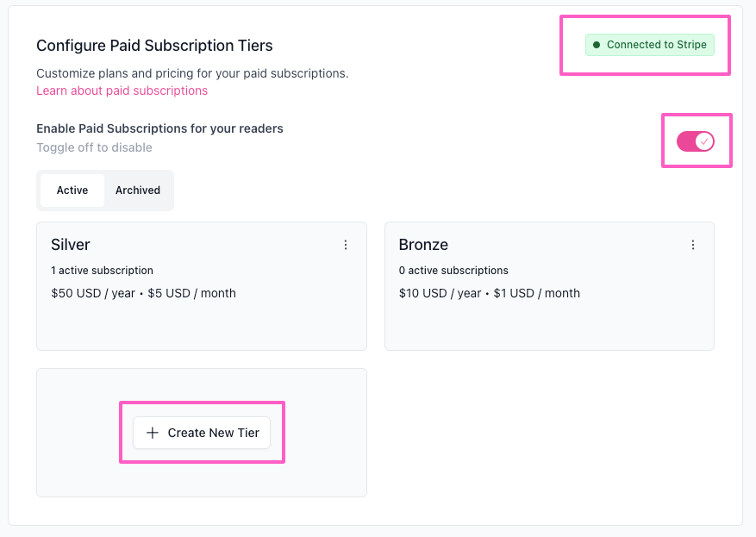Click the green status dot in Stripe badge

[x=597, y=45]
